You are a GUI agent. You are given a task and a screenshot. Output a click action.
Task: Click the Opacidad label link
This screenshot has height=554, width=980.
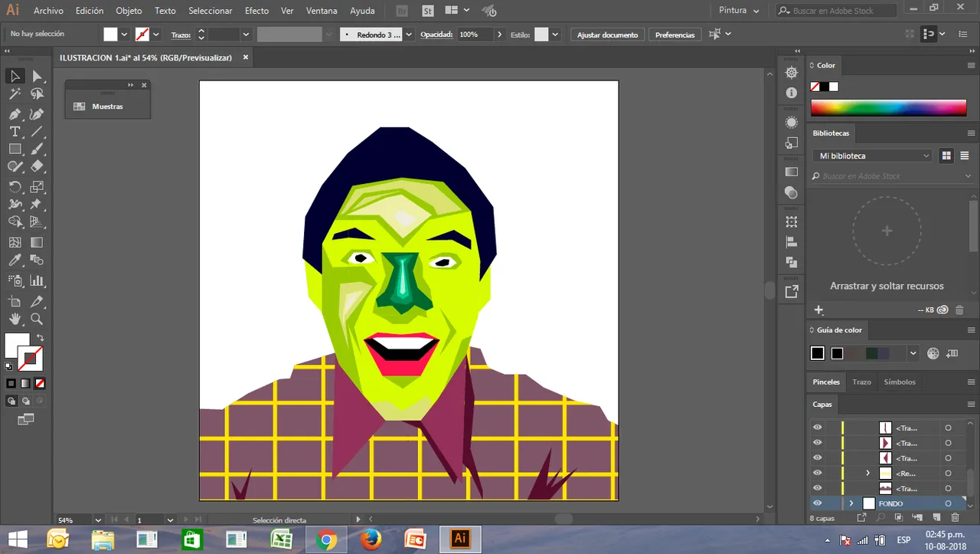436,34
